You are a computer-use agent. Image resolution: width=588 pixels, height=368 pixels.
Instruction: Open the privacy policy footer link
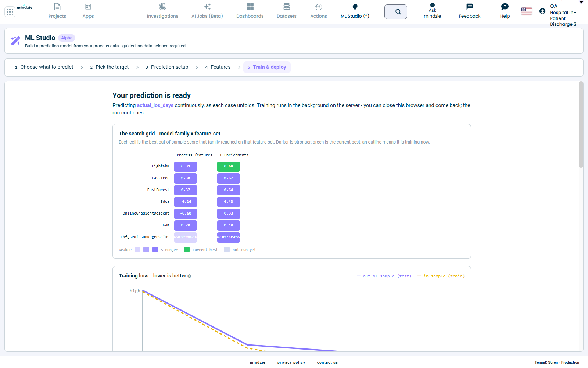[291, 362]
